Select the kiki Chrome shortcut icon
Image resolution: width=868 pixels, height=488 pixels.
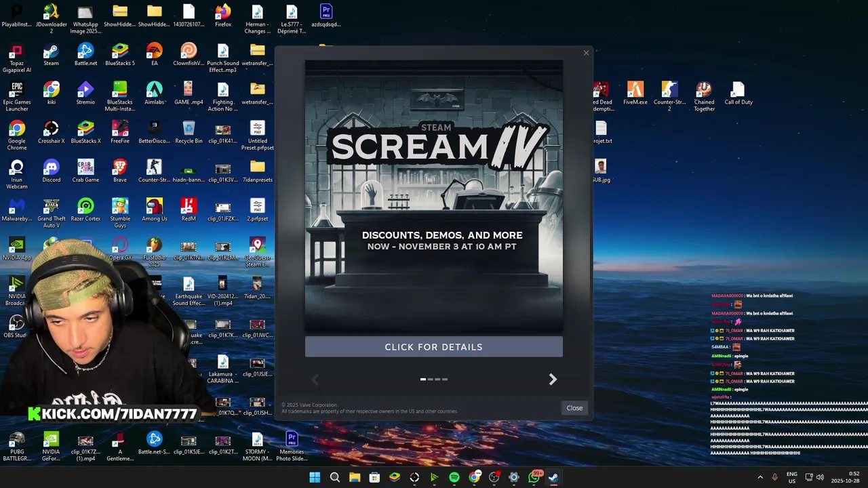(x=51, y=94)
